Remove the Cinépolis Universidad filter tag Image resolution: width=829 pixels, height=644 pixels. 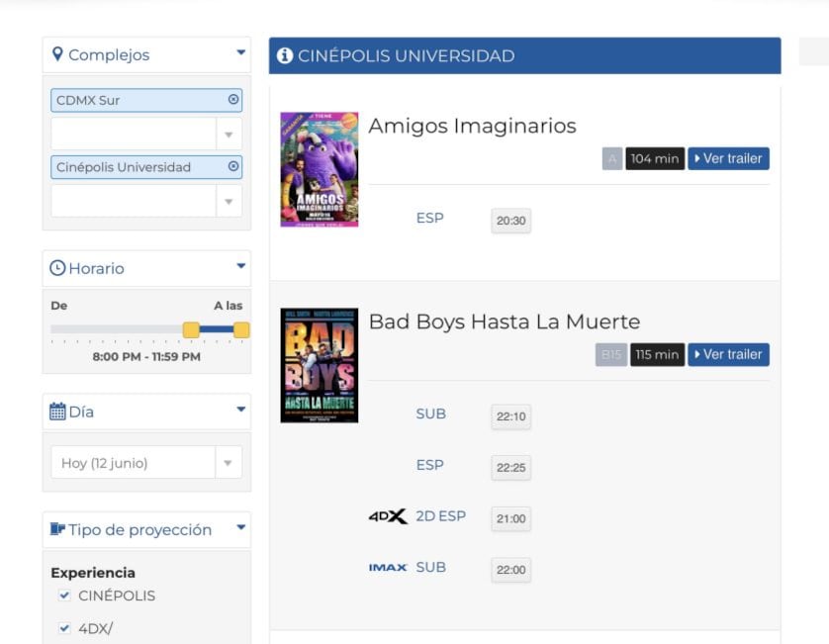[233, 167]
